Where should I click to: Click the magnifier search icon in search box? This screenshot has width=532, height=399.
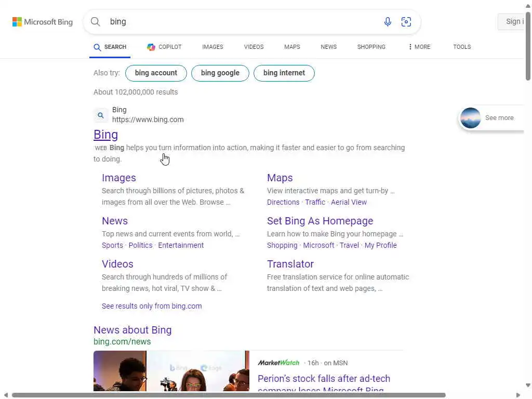pyautogui.click(x=96, y=22)
